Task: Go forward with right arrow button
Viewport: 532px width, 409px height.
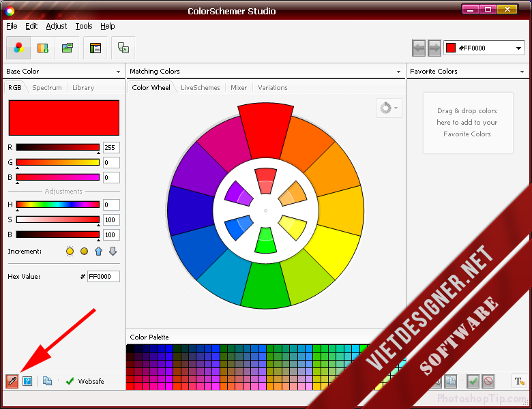Action: point(434,48)
